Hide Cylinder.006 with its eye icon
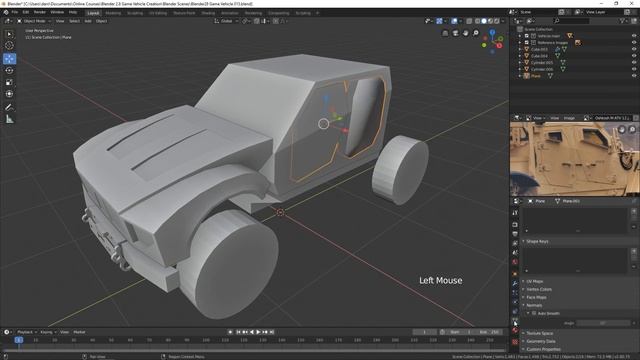Screen dimensions: 640x360 click(x=634, y=69)
